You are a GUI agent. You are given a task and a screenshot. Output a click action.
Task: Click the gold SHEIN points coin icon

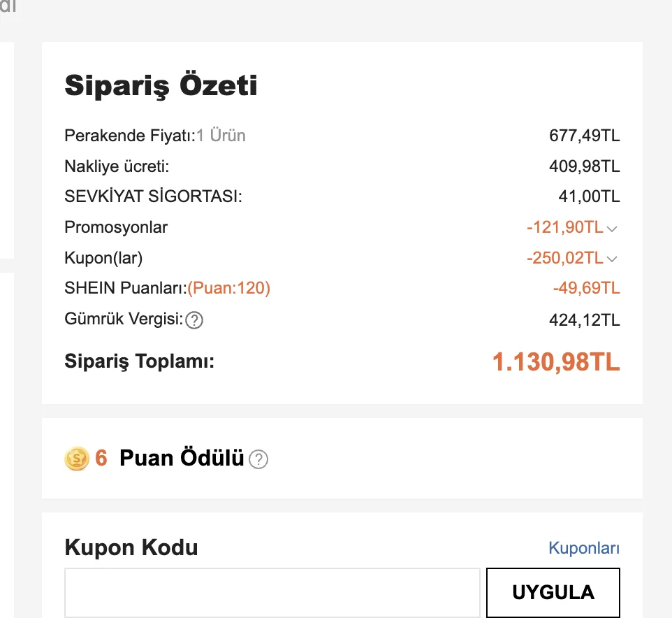[76, 459]
